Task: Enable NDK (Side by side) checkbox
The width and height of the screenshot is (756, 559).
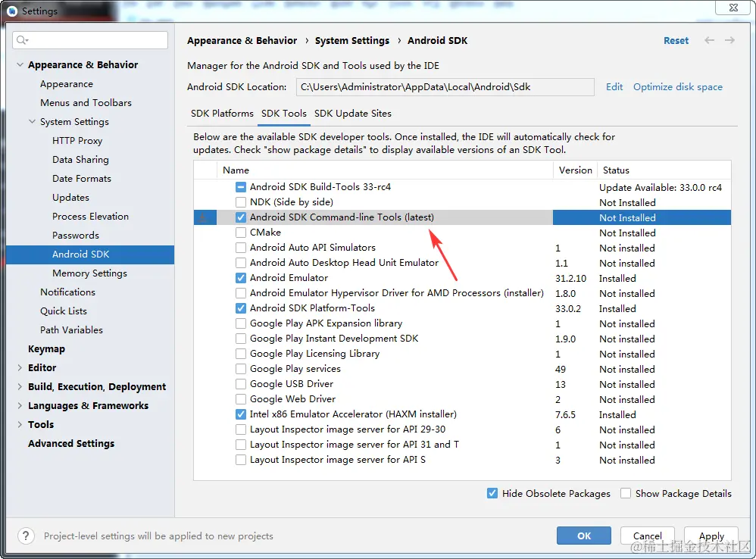Action: tap(241, 202)
